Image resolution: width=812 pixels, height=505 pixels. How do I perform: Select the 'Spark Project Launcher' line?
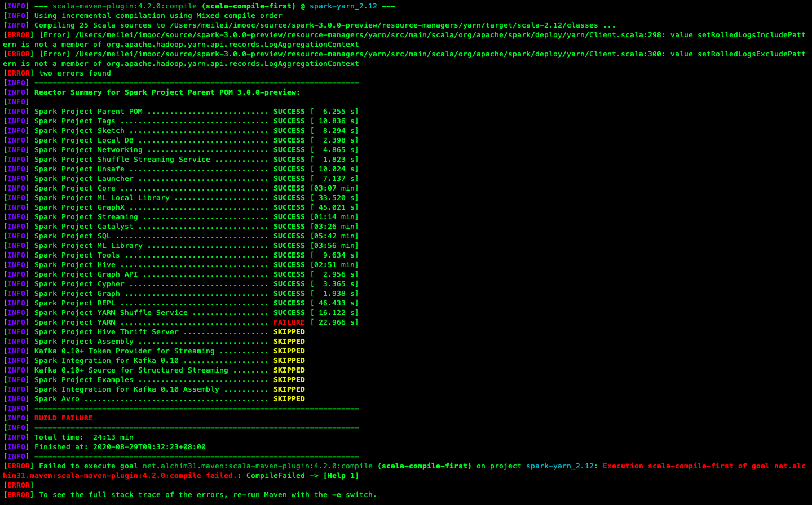(x=181, y=179)
